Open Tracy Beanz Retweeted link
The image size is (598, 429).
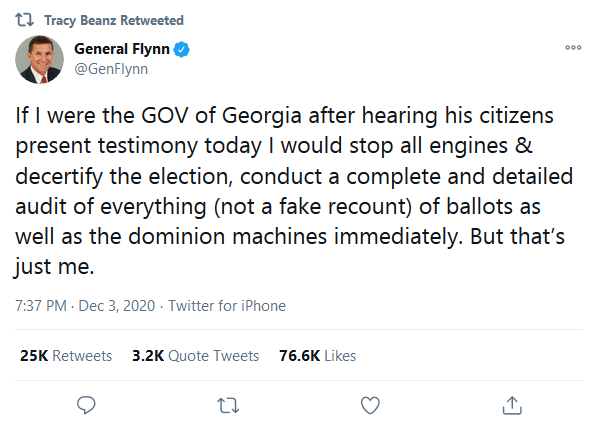114,20
